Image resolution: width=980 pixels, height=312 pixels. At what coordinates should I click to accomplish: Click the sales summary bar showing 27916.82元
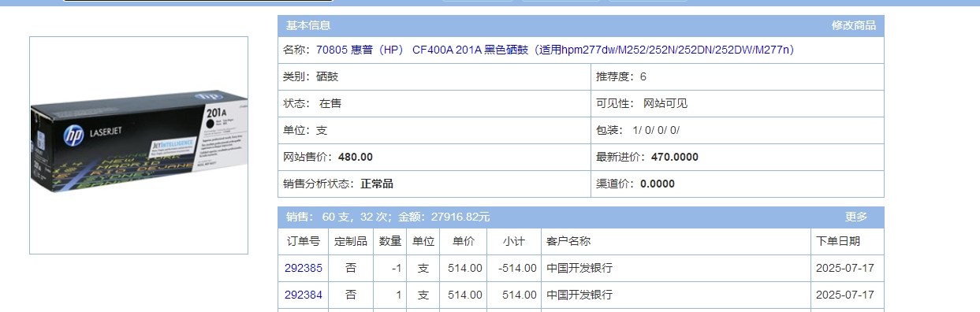click(581, 217)
